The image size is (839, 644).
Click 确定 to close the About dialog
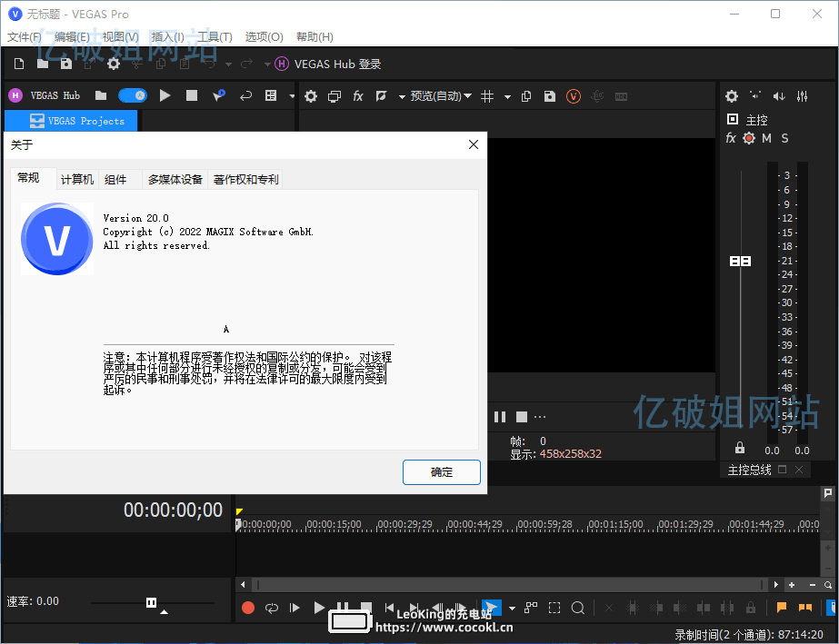(x=442, y=472)
